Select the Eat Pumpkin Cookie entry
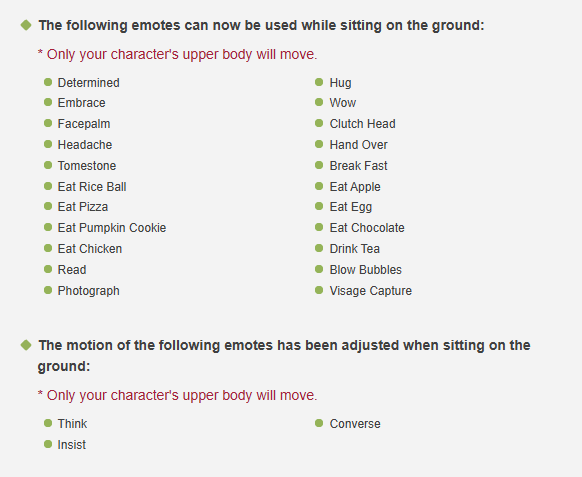582x477 pixels. coord(112,228)
